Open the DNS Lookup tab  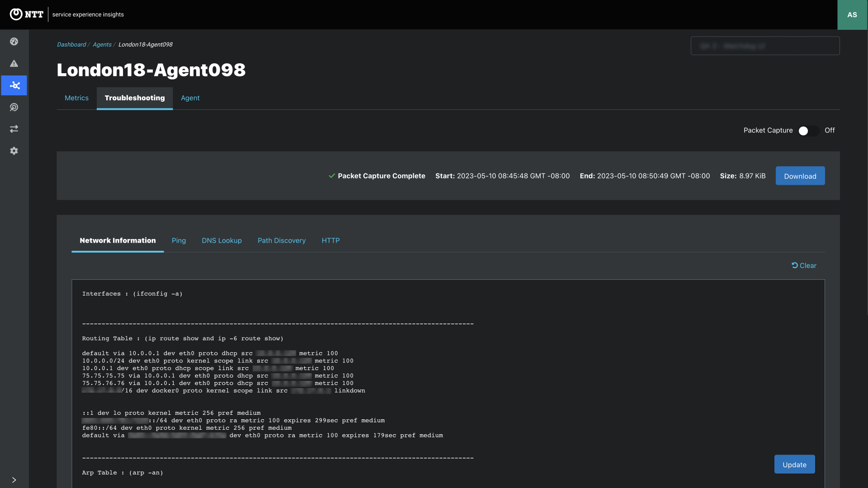coord(222,241)
